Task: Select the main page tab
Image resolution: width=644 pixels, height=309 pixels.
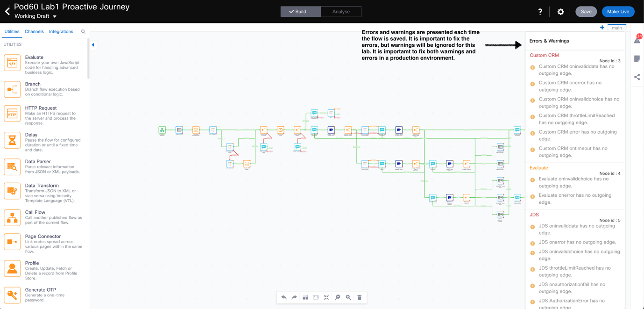Action: (x=617, y=28)
